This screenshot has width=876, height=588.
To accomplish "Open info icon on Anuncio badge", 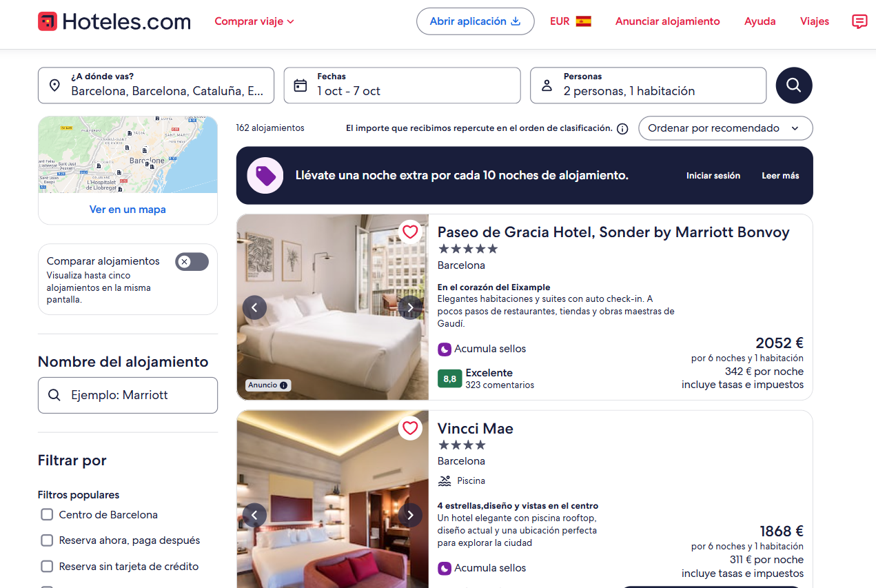I will click(x=283, y=385).
